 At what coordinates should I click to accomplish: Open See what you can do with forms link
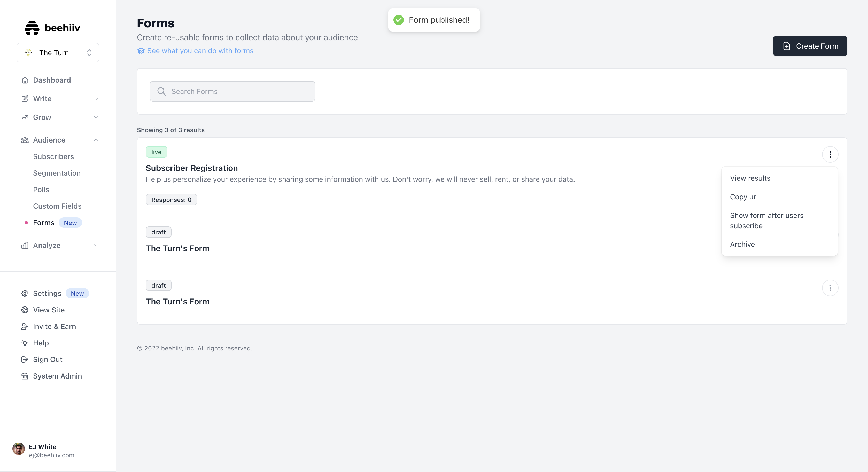click(196, 51)
